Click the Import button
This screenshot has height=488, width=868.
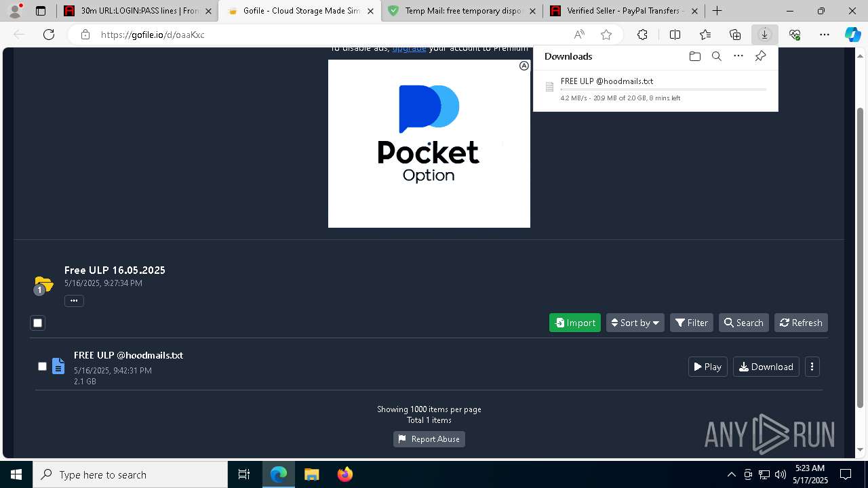[x=575, y=323]
